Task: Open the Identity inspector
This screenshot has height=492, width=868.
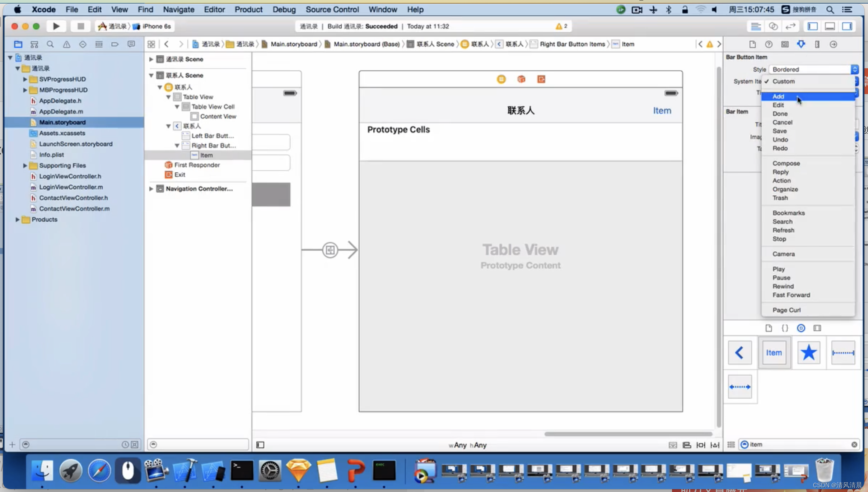Action: click(785, 44)
